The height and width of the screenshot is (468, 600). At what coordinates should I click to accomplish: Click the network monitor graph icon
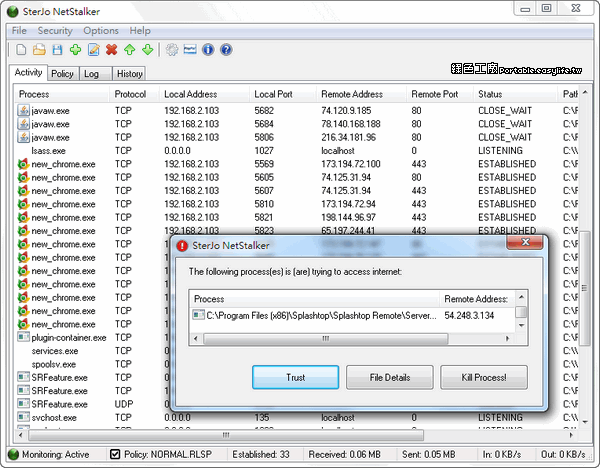pyautogui.click(x=190, y=50)
